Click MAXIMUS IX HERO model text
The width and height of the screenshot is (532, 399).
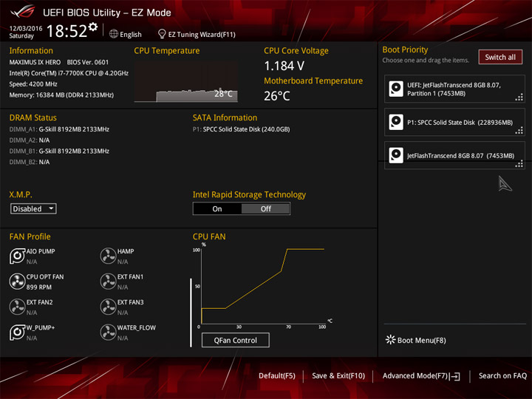35,62
